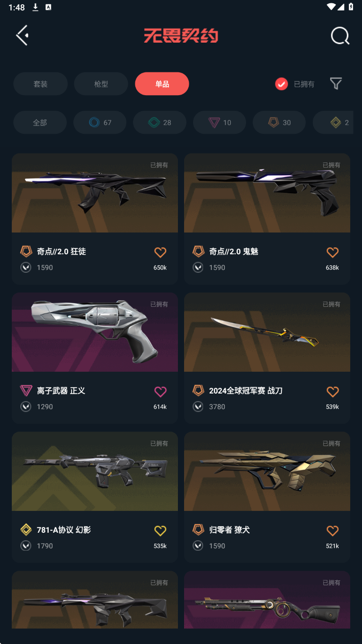Open the filter funnel icon
362x644 pixels.
[336, 84]
